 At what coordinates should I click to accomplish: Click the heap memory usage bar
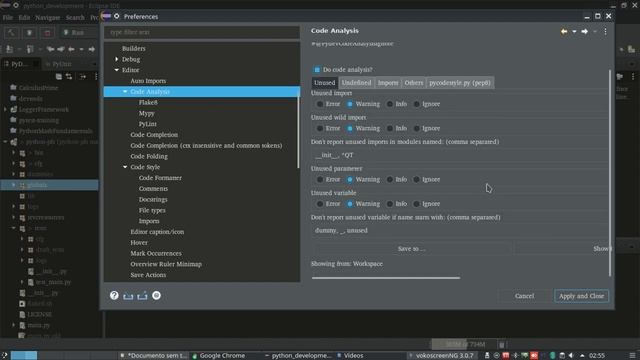coord(464,344)
